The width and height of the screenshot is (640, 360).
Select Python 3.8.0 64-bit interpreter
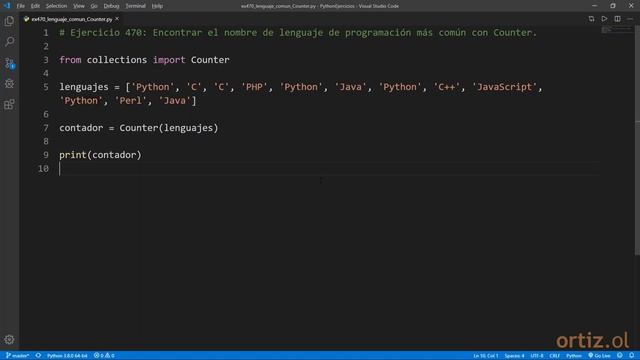click(x=67, y=356)
